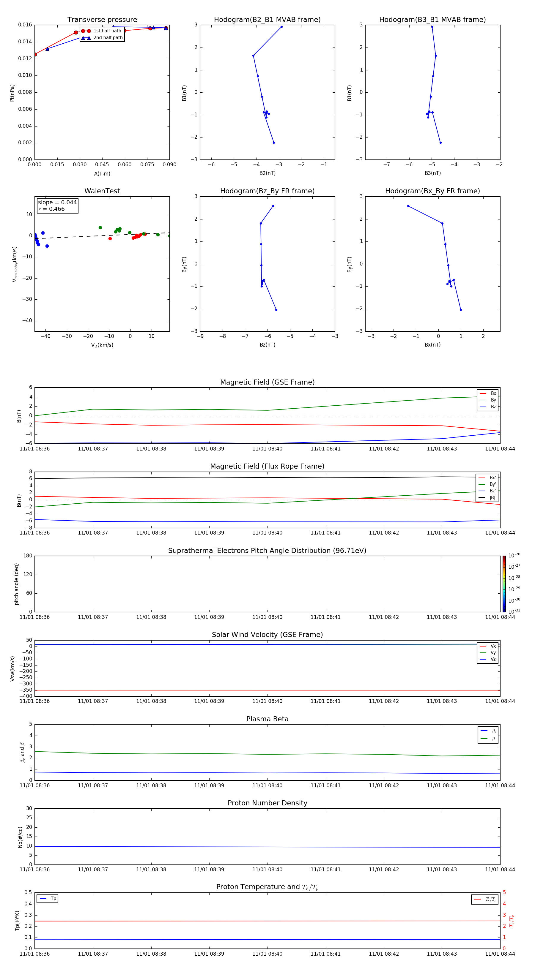Click the Te/Tp legend in proton temperature plot
Screen dimensions: 535x980
point(485,899)
